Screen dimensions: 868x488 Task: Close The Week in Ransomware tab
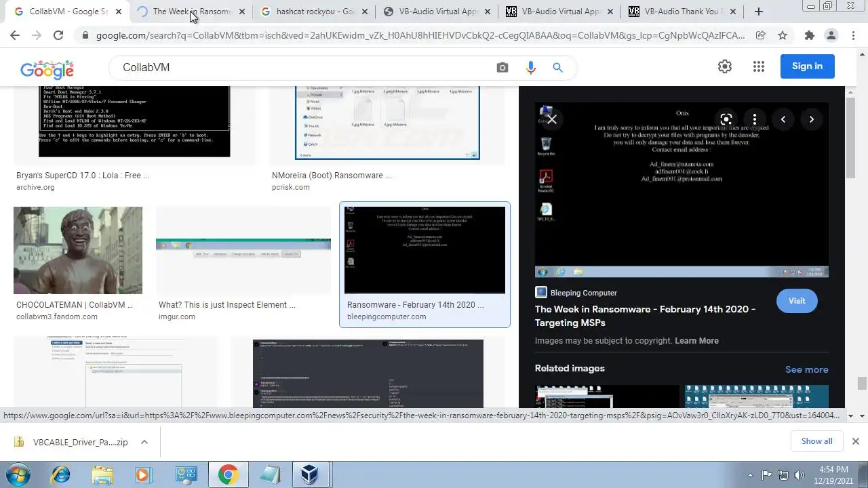pyautogui.click(x=242, y=12)
